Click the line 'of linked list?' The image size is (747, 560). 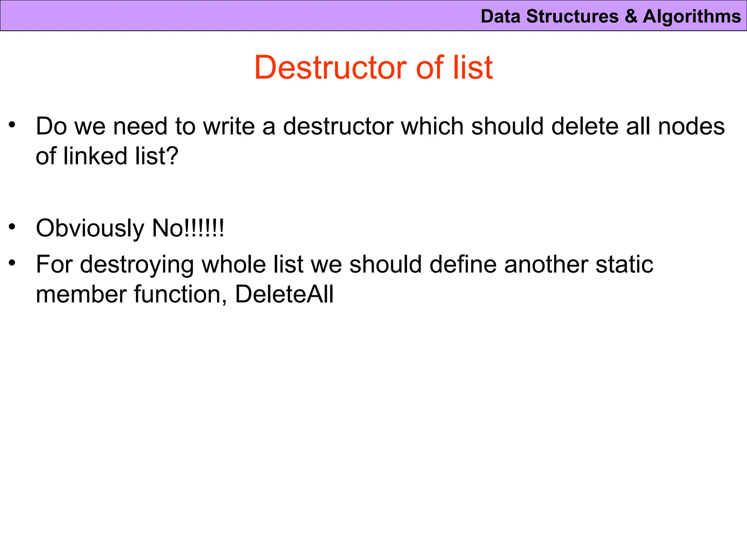pyautogui.click(x=107, y=156)
